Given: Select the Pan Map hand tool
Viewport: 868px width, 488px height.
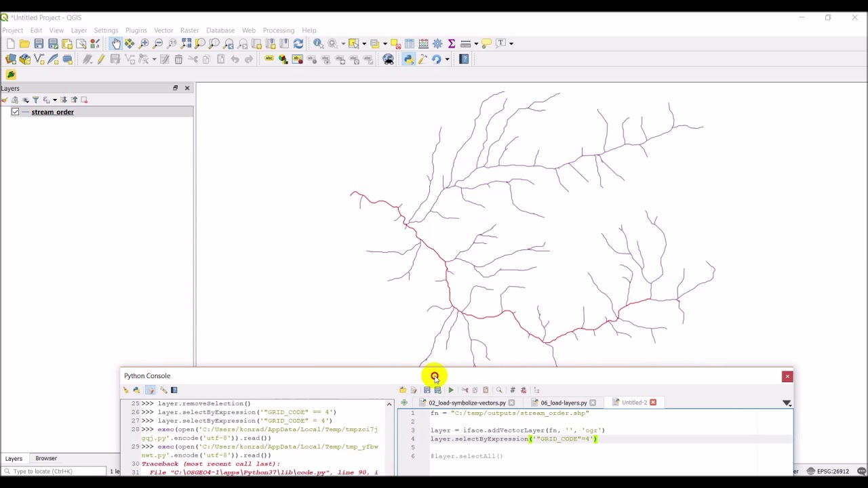Looking at the screenshot, I should (115, 43).
